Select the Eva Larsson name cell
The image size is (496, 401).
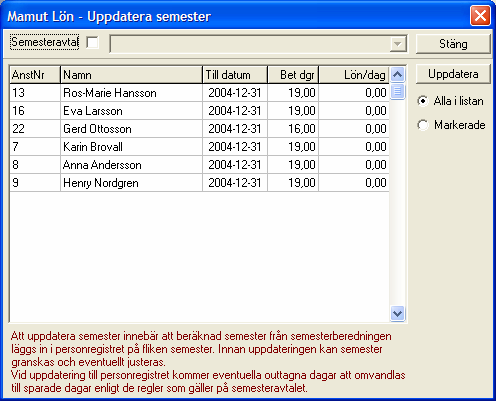[x=131, y=111]
